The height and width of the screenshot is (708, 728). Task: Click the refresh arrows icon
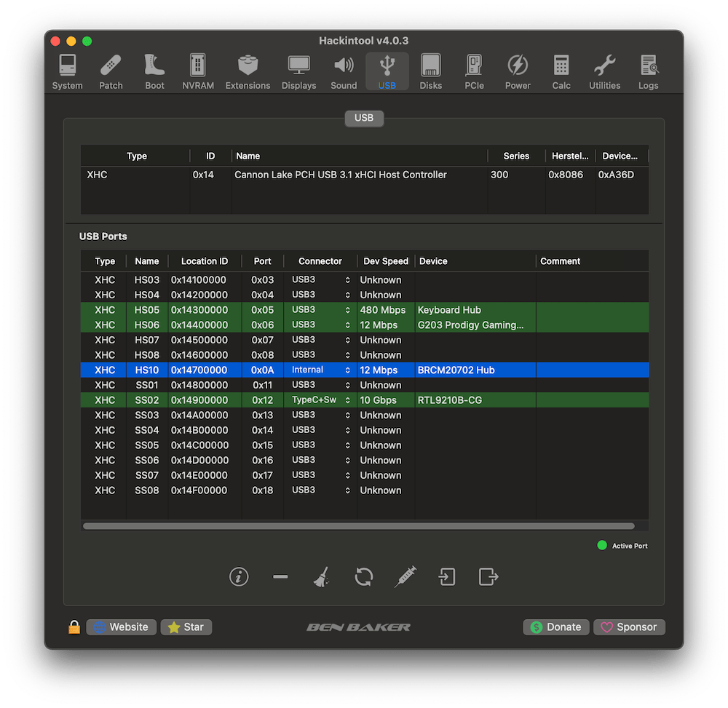coord(363,577)
